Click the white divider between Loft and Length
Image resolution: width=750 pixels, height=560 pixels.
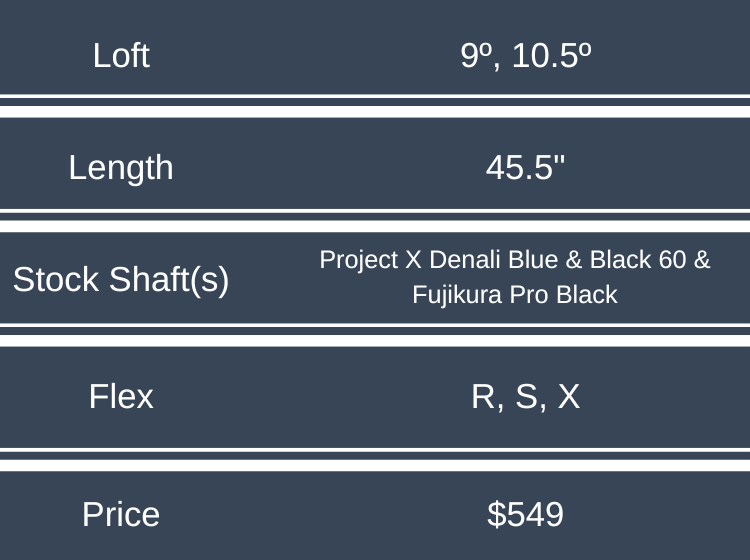click(375, 107)
